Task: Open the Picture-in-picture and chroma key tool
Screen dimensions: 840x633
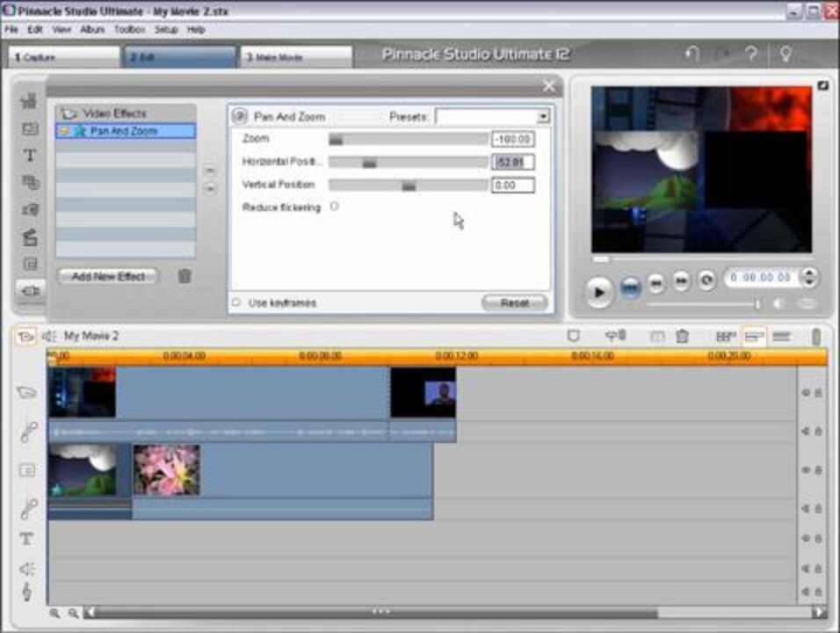Action: pos(30,264)
